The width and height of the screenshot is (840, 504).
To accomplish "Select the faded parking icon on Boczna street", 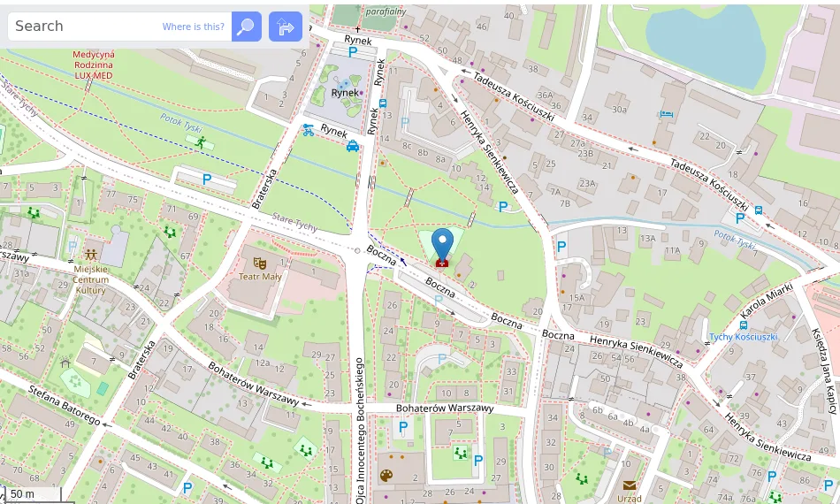I will coord(439,301).
